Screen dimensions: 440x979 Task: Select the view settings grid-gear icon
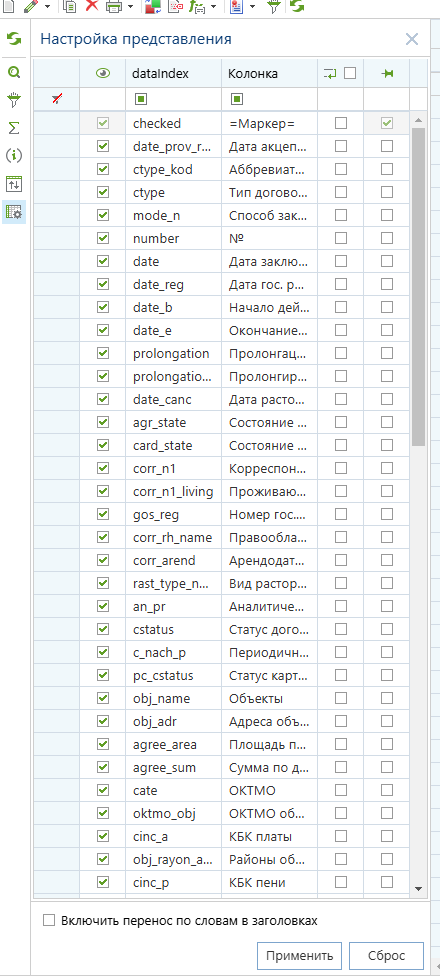pyautogui.click(x=14, y=212)
